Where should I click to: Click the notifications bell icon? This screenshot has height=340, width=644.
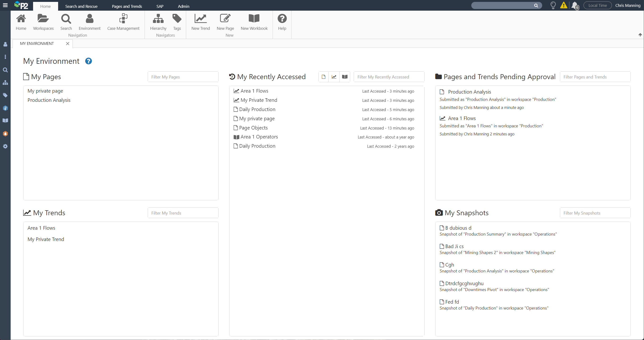point(575,5)
